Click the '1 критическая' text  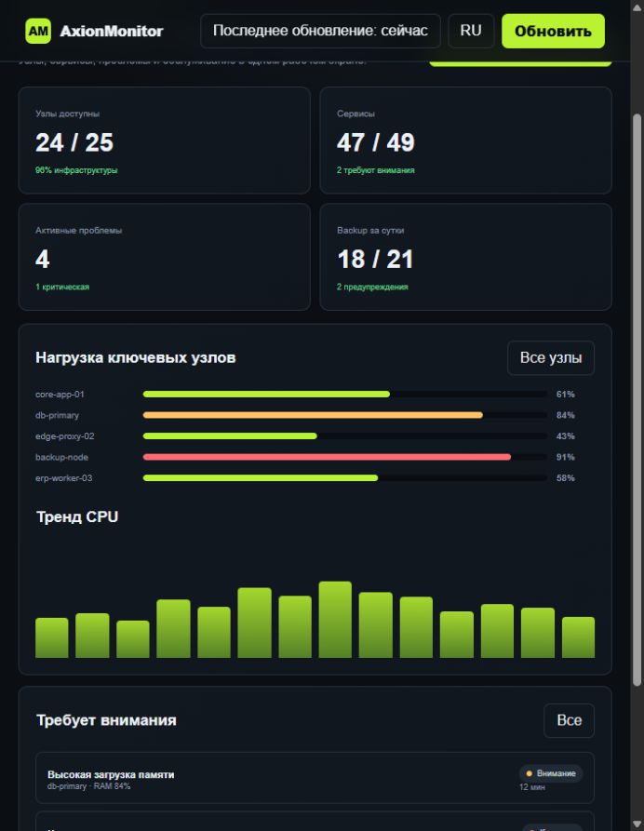[x=62, y=287]
